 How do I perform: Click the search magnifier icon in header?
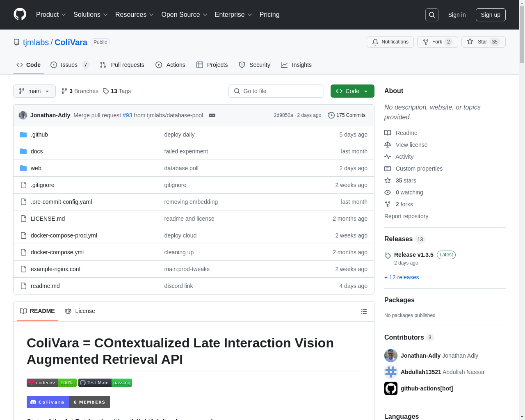pyautogui.click(x=432, y=15)
